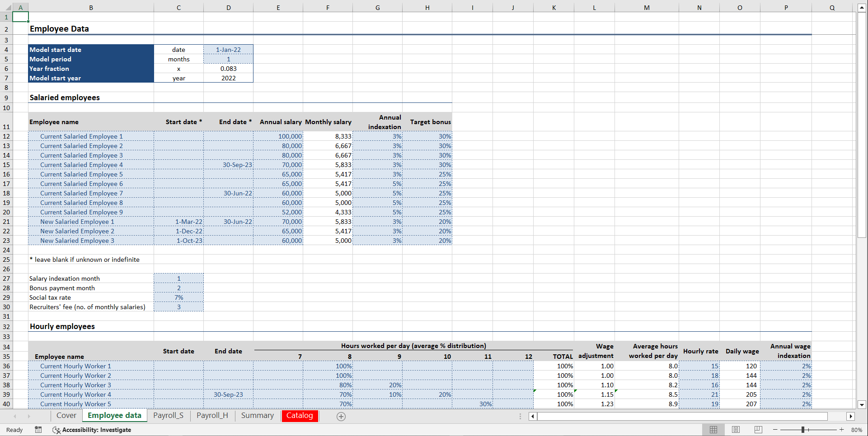Image resolution: width=868 pixels, height=436 pixels.
Task: Show Page Break Preview
Action: pyautogui.click(x=758, y=429)
